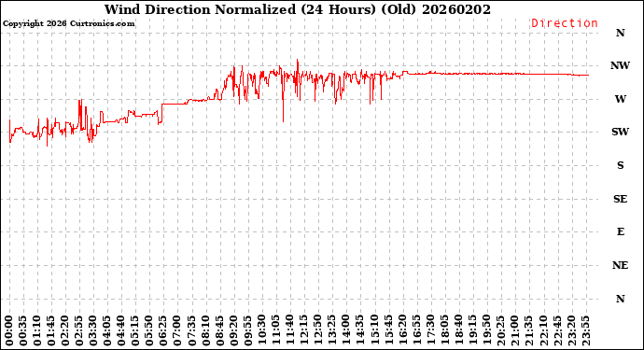Screen dimensions: 644x350
Task: Click the '00:35' time axis label
Action: (23, 331)
